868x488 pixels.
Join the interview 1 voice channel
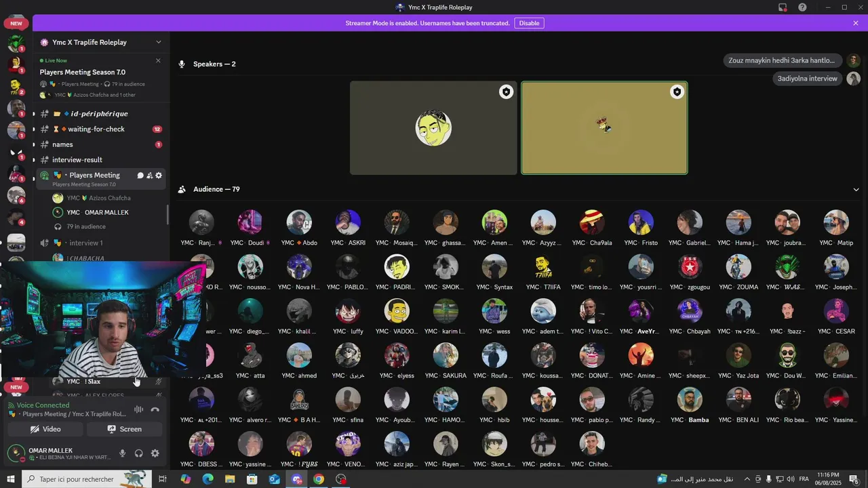point(100,243)
